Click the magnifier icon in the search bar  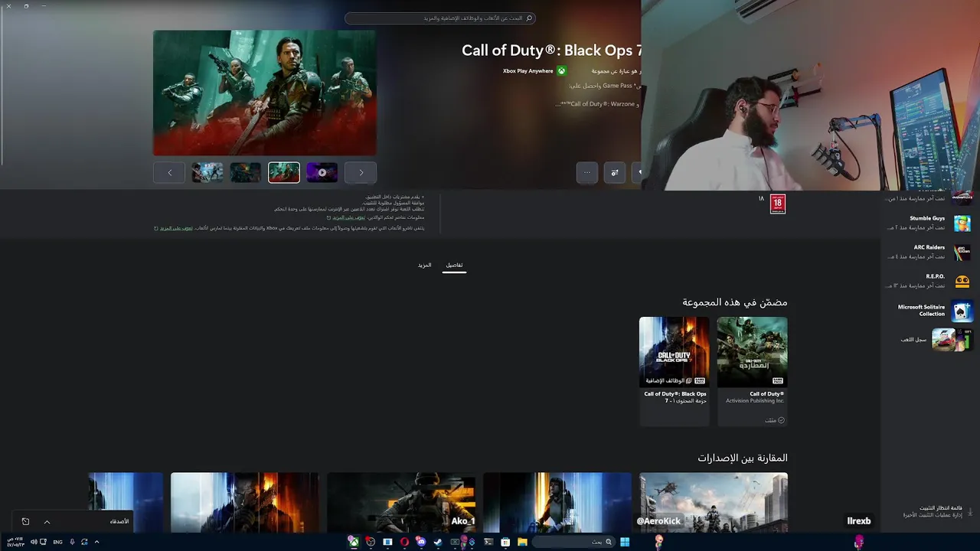[528, 18]
